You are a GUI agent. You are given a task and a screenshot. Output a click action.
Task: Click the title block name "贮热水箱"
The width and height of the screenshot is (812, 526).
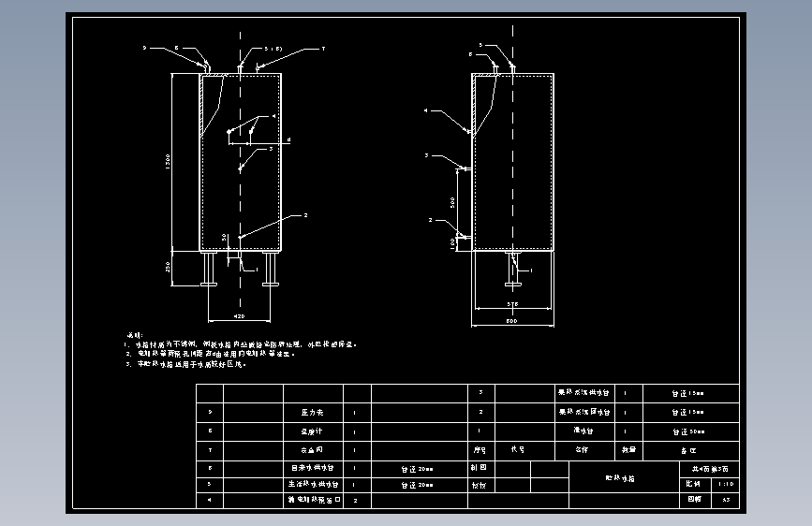[x=620, y=478]
